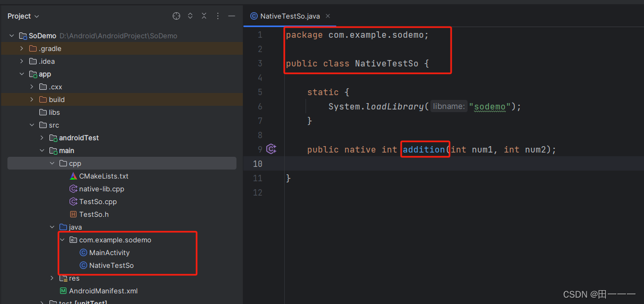Click the header file icon of TestSo.h
Viewport: 644px width, 304px height.
pyautogui.click(x=74, y=214)
